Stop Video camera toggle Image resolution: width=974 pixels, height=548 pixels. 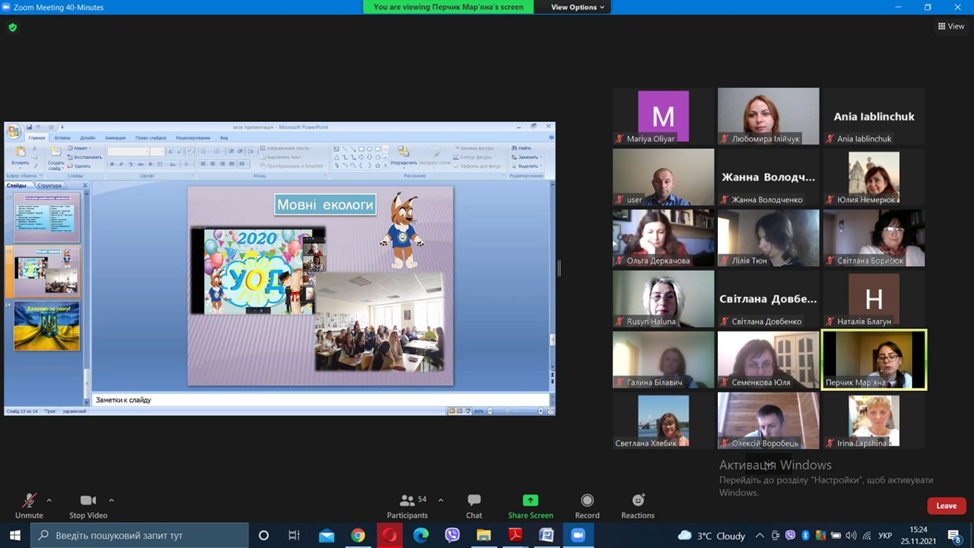coord(88,504)
